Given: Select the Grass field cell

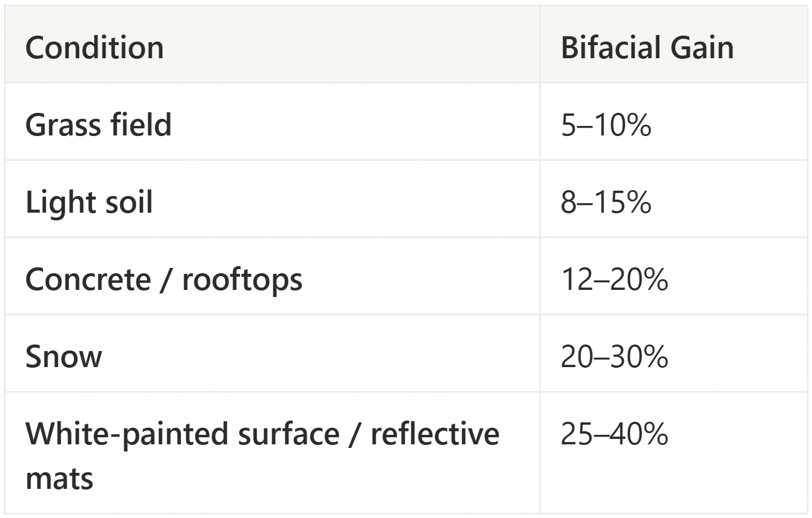Looking at the screenshot, I should tap(272, 121).
